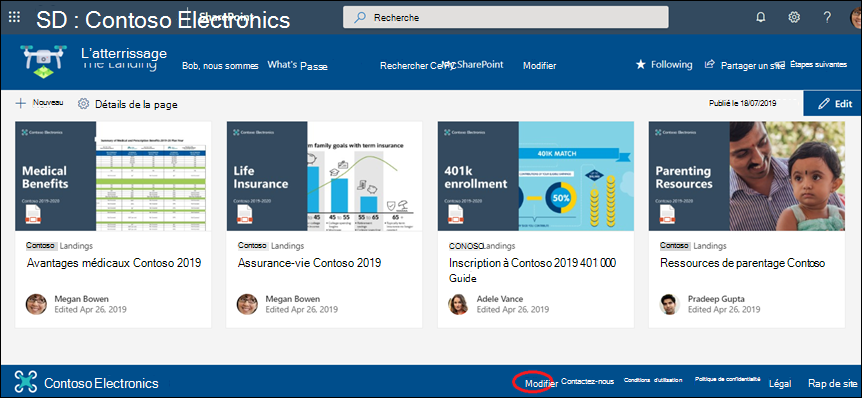Open Avantages médicaux Contoso 2019 title
This screenshot has width=862, height=398.
(x=114, y=263)
